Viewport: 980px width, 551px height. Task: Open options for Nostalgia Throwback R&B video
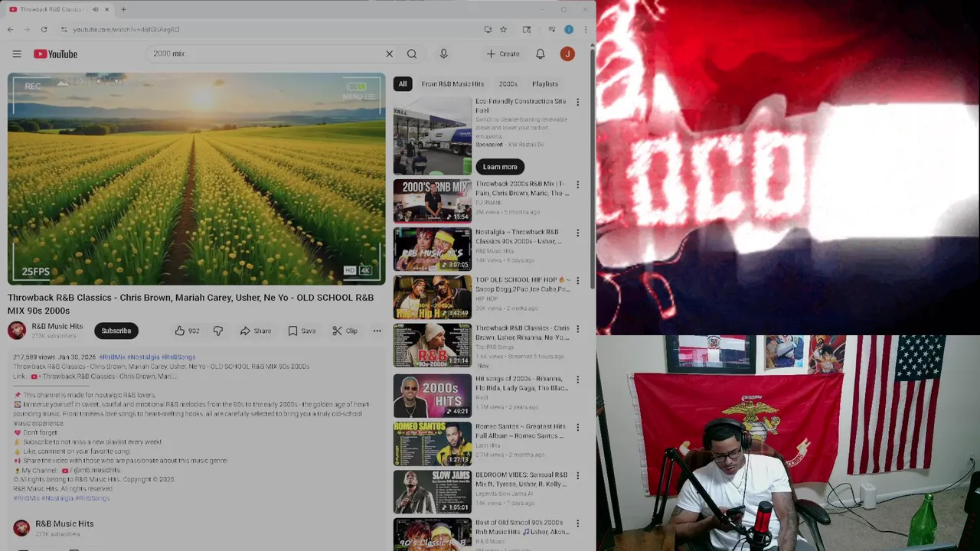[x=577, y=233]
